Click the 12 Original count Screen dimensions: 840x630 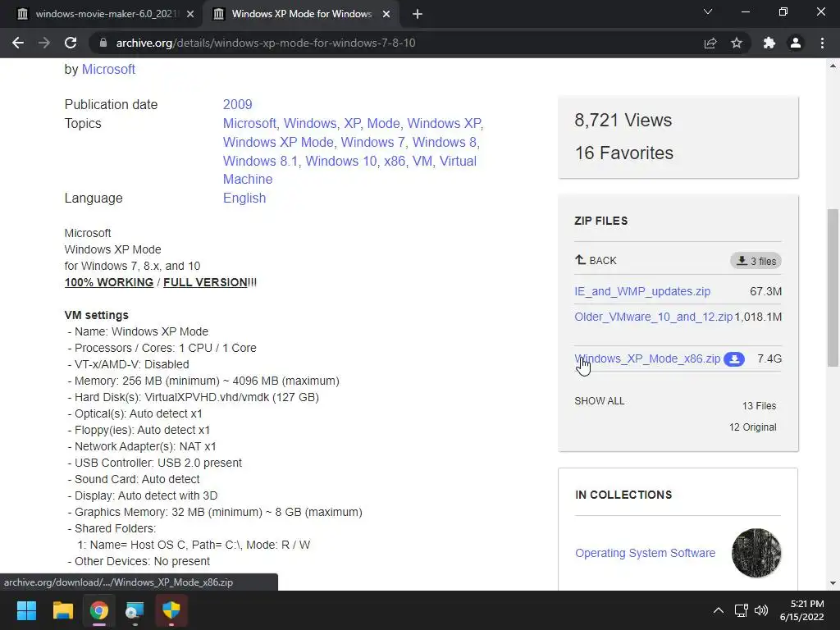753,427
